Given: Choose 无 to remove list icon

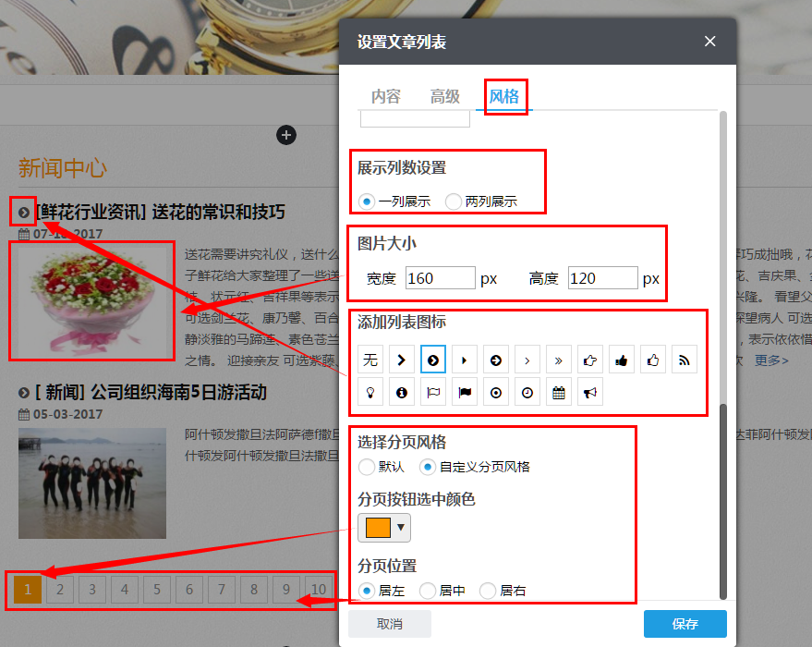Looking at the screenshot, I should tap(370, 359).
